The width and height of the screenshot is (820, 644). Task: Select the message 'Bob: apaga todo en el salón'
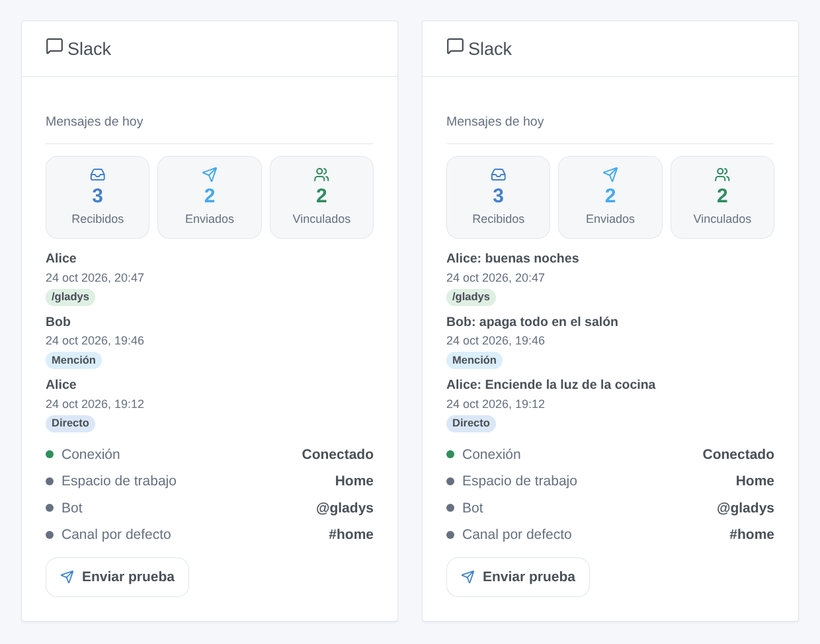(x=532, y=322)
